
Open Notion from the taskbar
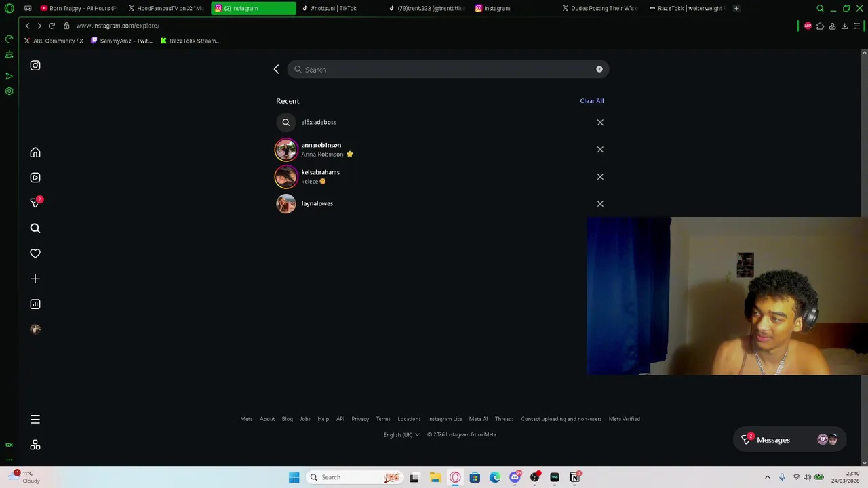click(x=574, y=477)
